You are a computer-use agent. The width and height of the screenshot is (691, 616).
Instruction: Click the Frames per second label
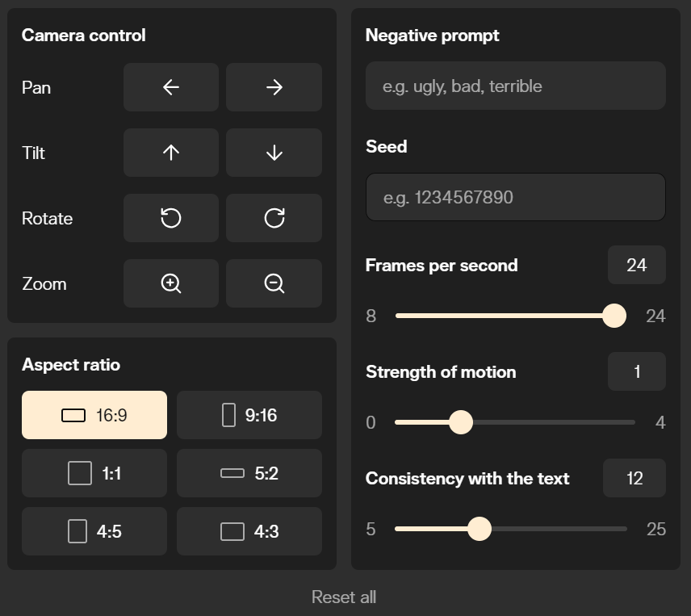pyautogui.click(x=442, y=266)
